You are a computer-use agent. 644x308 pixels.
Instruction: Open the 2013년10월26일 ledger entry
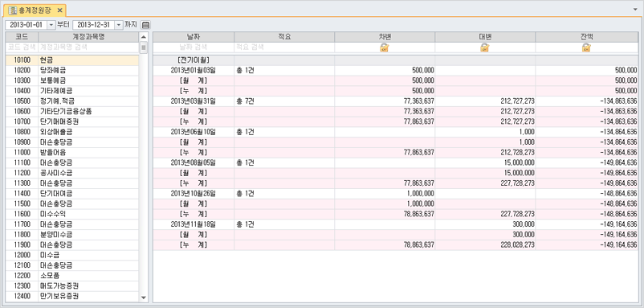point(396,194)
